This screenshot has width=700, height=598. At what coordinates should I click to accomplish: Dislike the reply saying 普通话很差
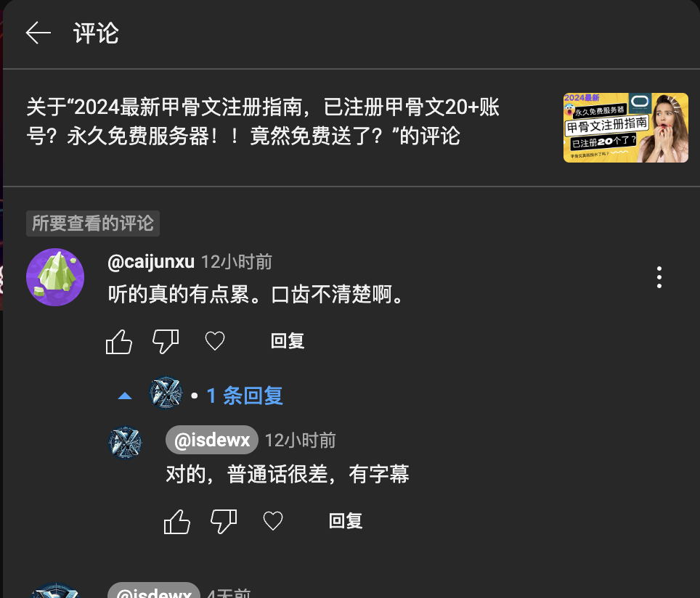[224, 521]
